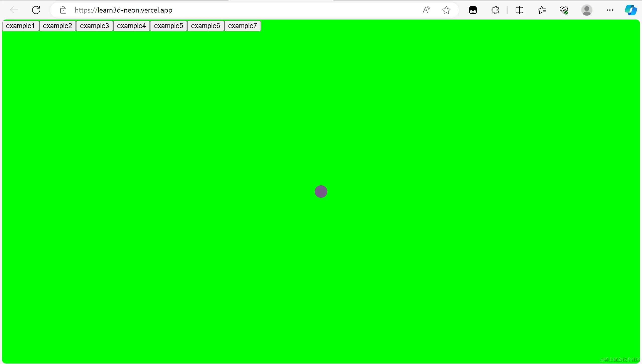Open example5 demo
The width and height of the screenshot is (642, 364).
click(169, 26)
